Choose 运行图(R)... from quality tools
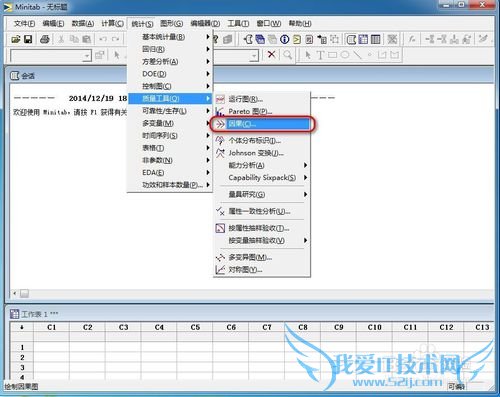 pos(262,99)
